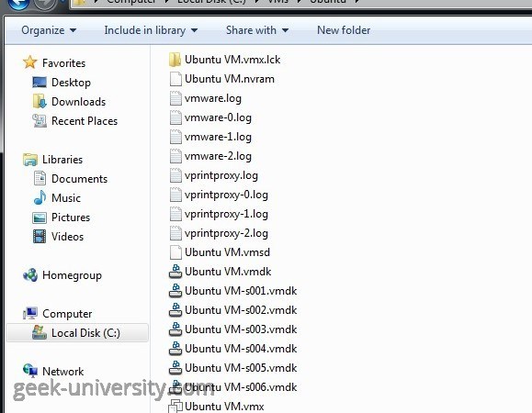
Task: Click the New folder button
Action: coord(344,30)
